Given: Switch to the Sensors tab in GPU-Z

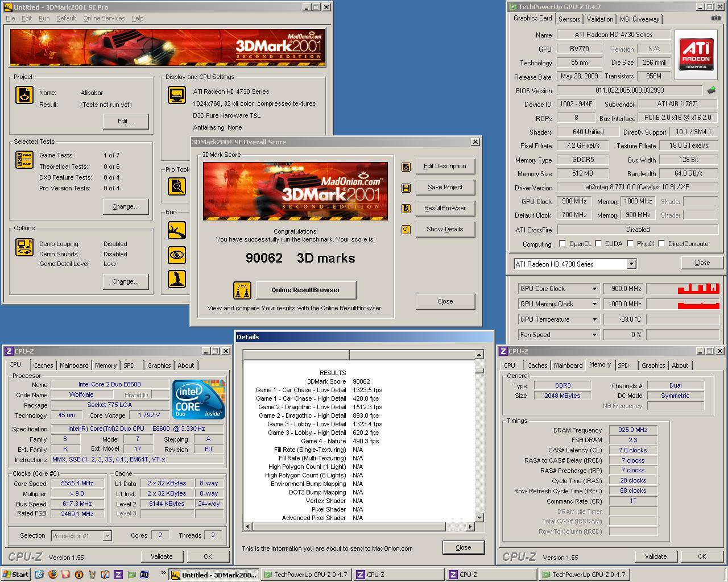Looking at the screenshot, I should (569, 19).
